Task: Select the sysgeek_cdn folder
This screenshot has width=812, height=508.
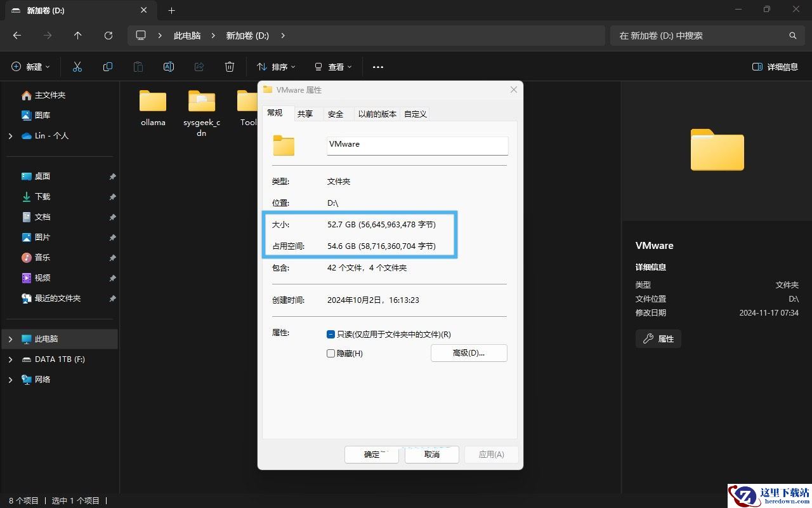Action: (202, 113)
